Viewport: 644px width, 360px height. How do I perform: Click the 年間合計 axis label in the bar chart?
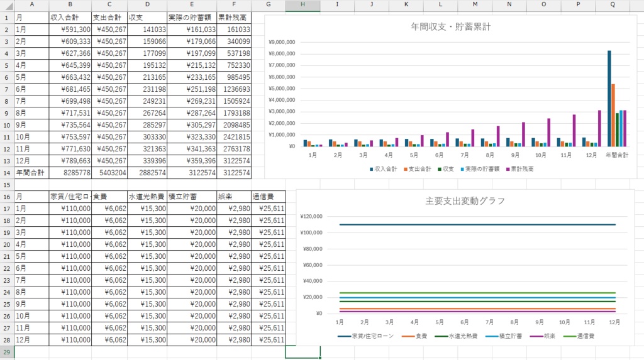coord(617,155)
